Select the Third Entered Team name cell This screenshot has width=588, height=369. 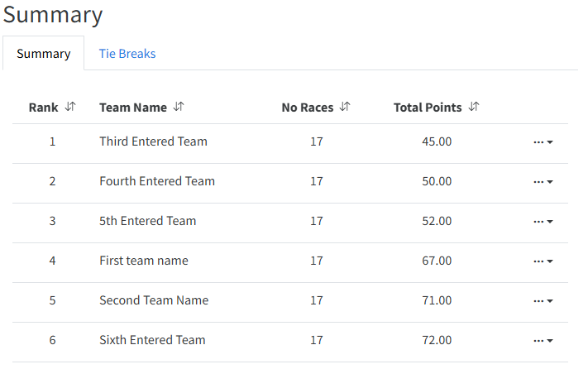click(x=153, y=141)
